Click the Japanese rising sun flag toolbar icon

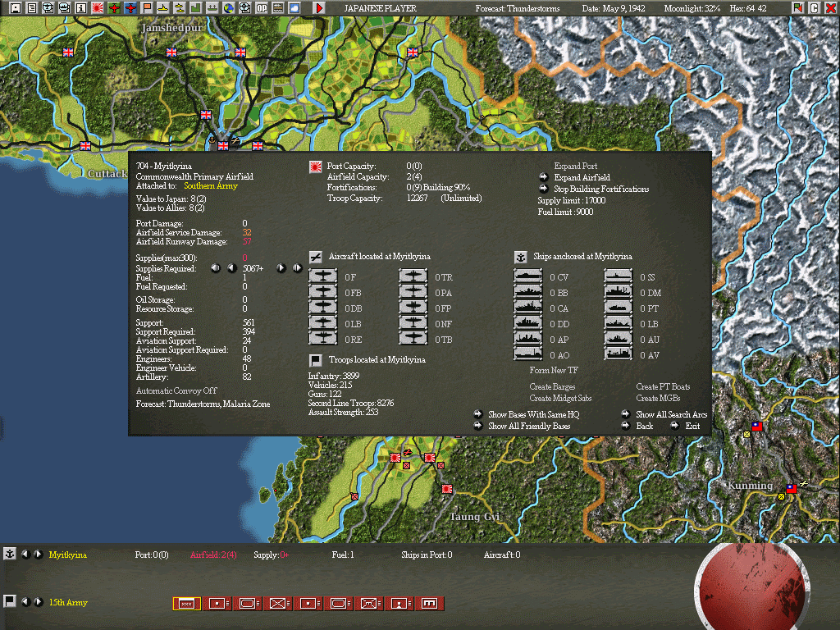click(x=98, y=7)
